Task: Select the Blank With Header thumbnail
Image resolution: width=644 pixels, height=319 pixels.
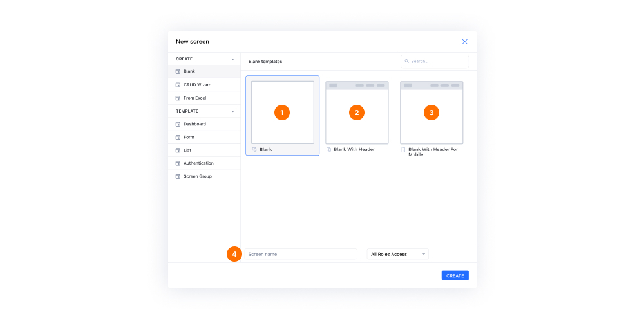Action: pyautogui.click(x=357, y=113)
